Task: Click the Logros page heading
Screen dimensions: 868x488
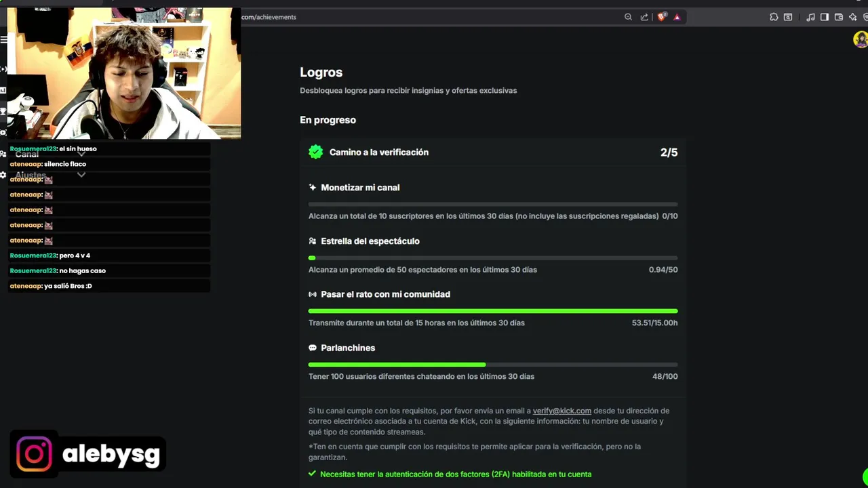Action: [x=321, y=73]
